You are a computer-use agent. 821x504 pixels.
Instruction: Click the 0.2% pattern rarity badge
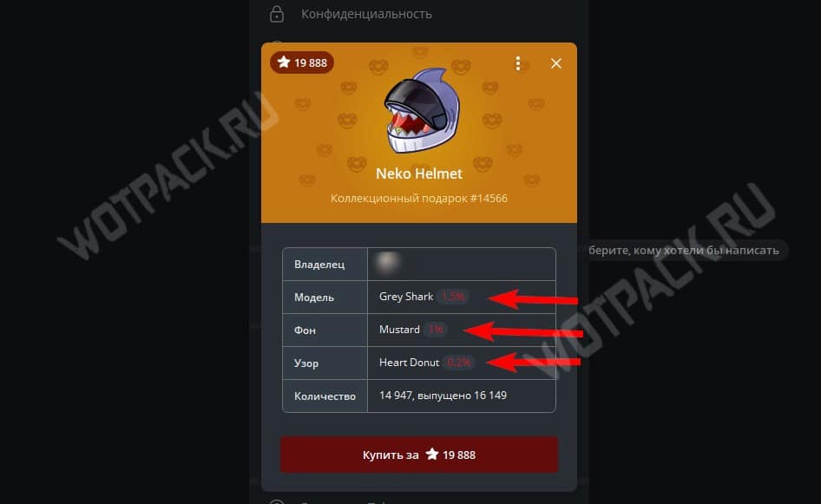[x=459, y=363]
